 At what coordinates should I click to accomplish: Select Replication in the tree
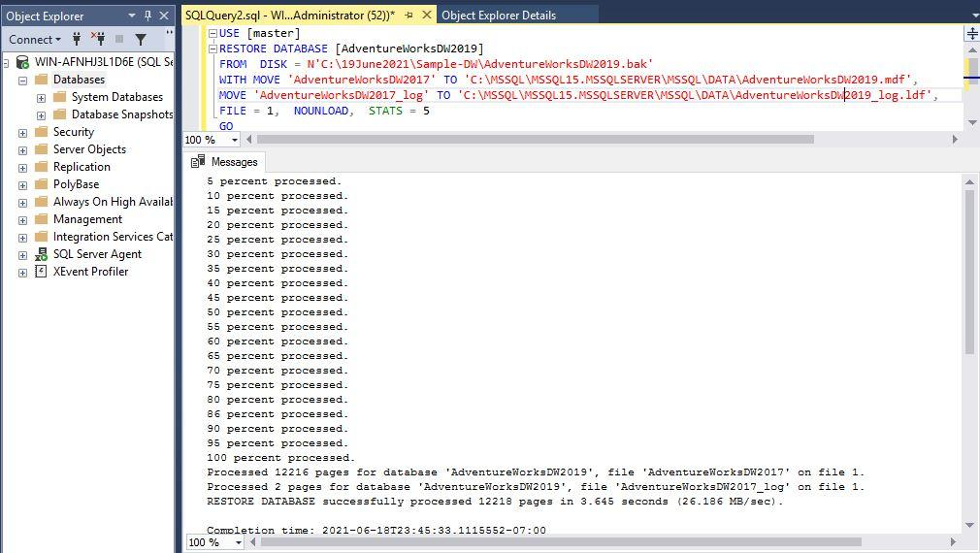click(82, 167)
